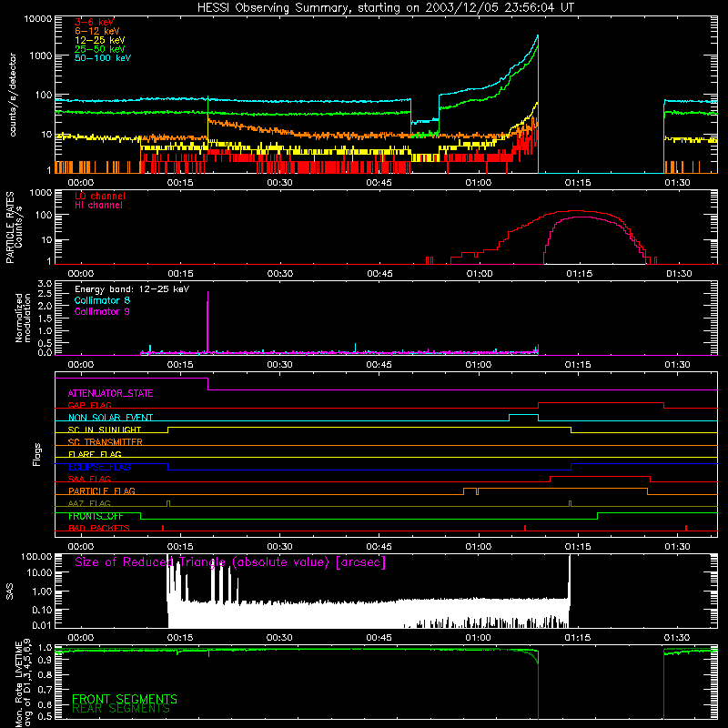Select the 50-100 keV legend label
Screen dimensions: 728x728
103,58
